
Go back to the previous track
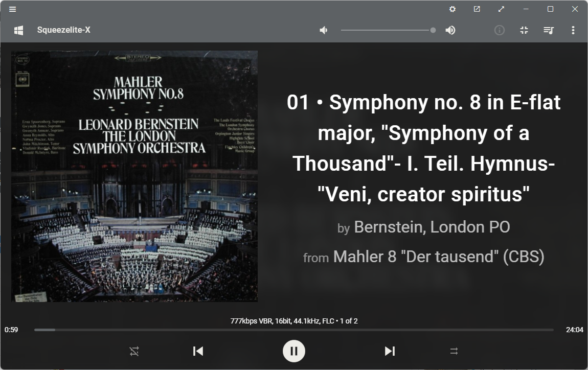tap(198, 351)
